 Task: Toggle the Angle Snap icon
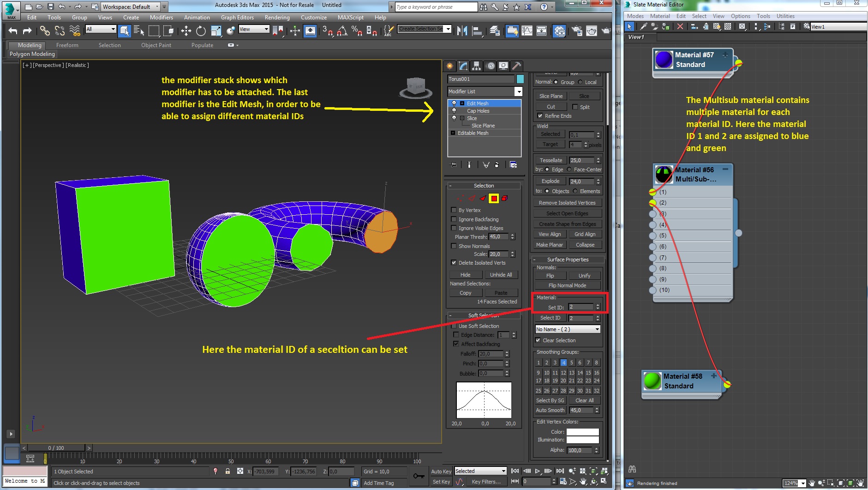pyautogui.click(x=342, y=31)
